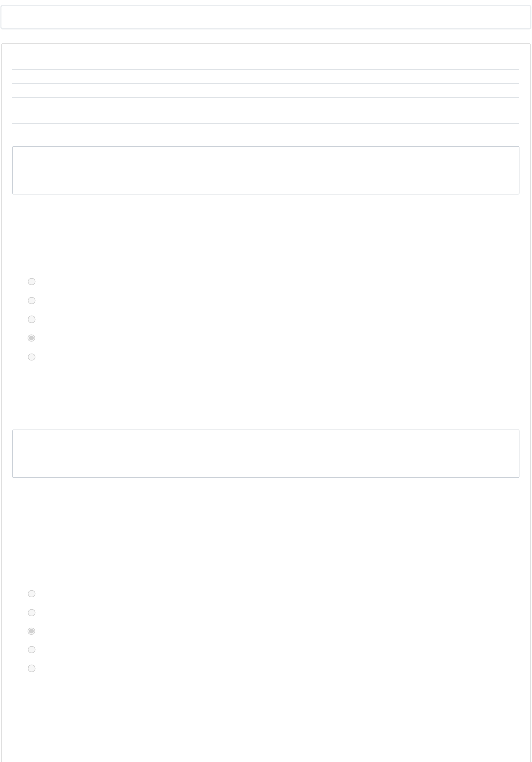532x762 pixels.
Task: Click inside the lower bordered question box
Action: click(x=266, y=454)
